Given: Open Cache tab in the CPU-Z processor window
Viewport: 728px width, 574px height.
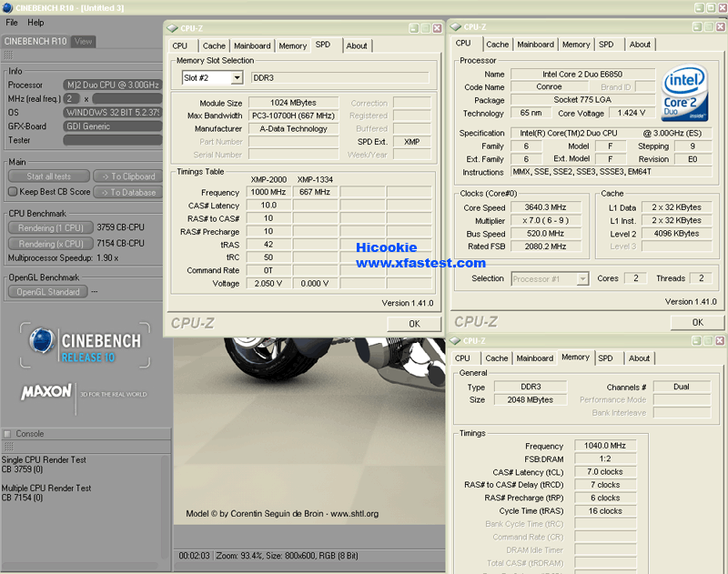Looking at the screenshot, I should tap(498, 45).
